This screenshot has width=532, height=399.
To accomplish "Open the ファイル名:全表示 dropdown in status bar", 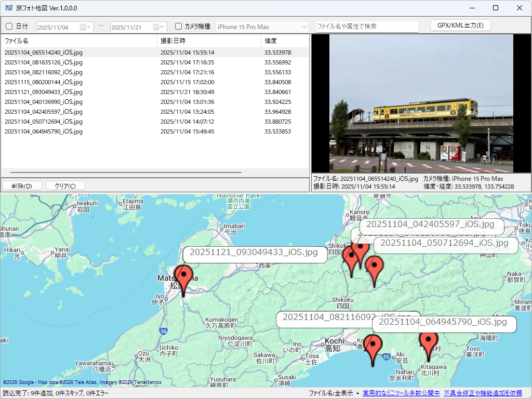I will click(334, 393).
